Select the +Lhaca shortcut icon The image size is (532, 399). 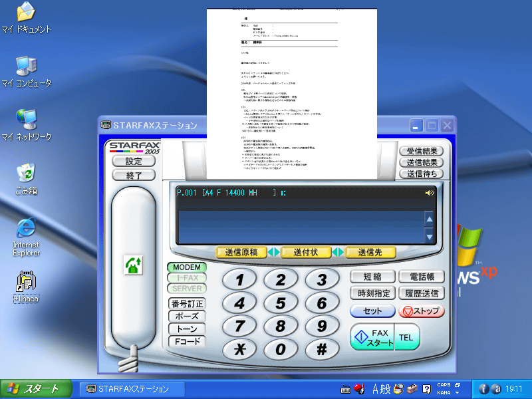point(26,287)
